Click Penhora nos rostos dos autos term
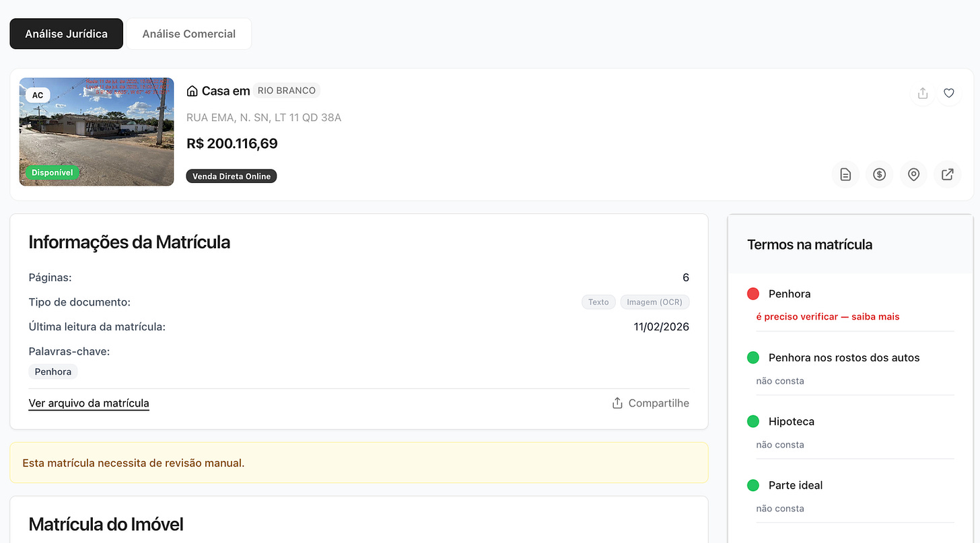The image size is (980, 543). click(844, 358)
